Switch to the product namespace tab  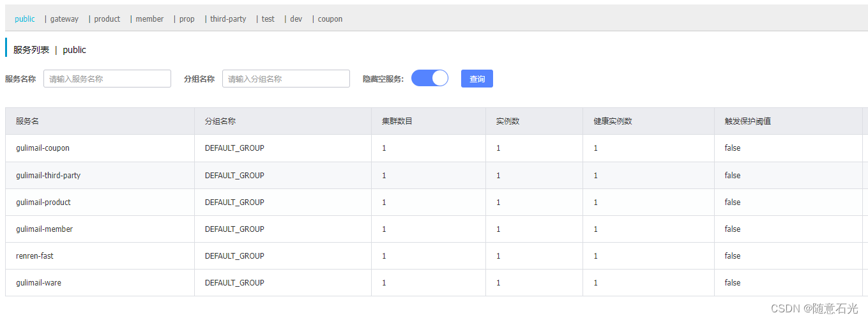(107, 19)
